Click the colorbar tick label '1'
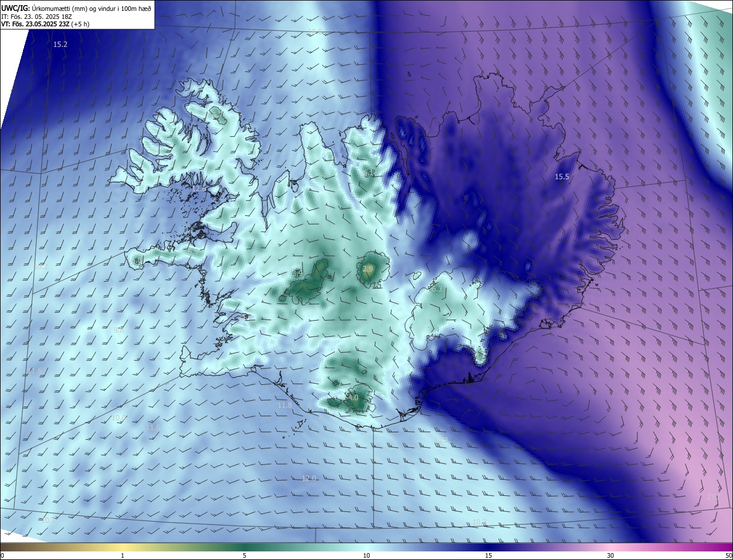 pos(123,555)
